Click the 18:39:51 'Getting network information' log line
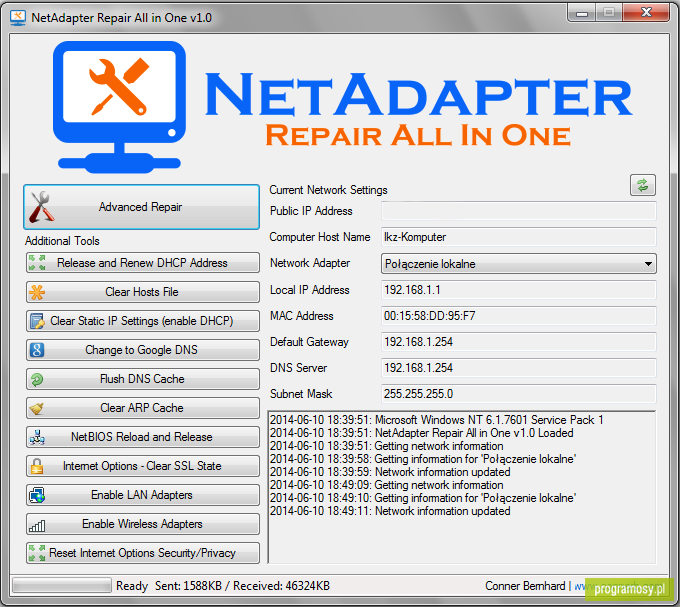The image size is (680, 607). click(x=386, y=446)
